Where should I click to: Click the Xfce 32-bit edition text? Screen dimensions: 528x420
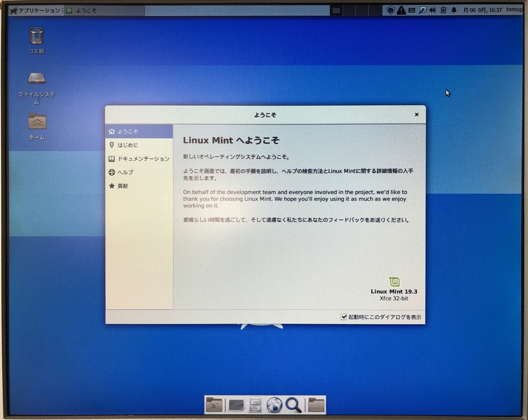click(394, 298)
